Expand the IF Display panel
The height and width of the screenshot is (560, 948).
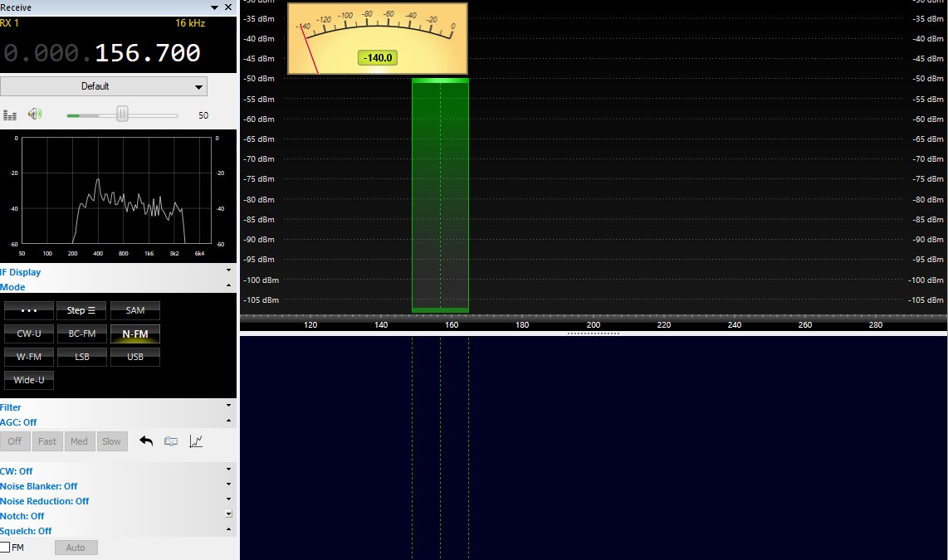pyautogui.click(x=21, y=272)
